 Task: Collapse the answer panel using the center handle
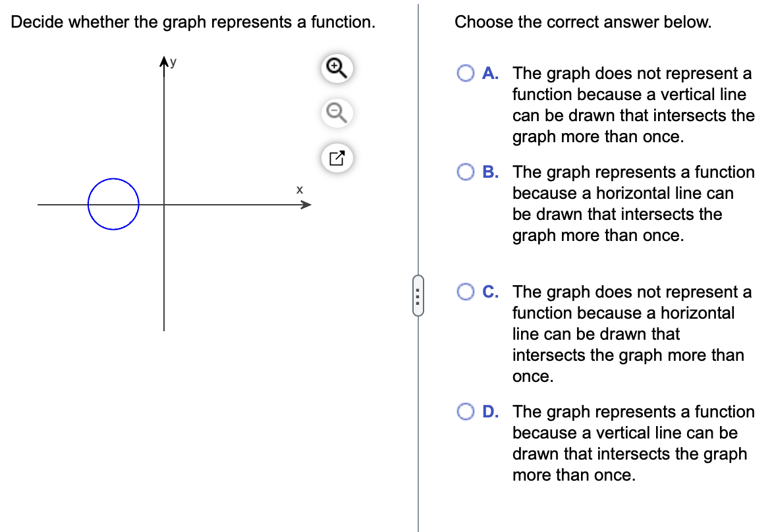(x=419, y=296)
